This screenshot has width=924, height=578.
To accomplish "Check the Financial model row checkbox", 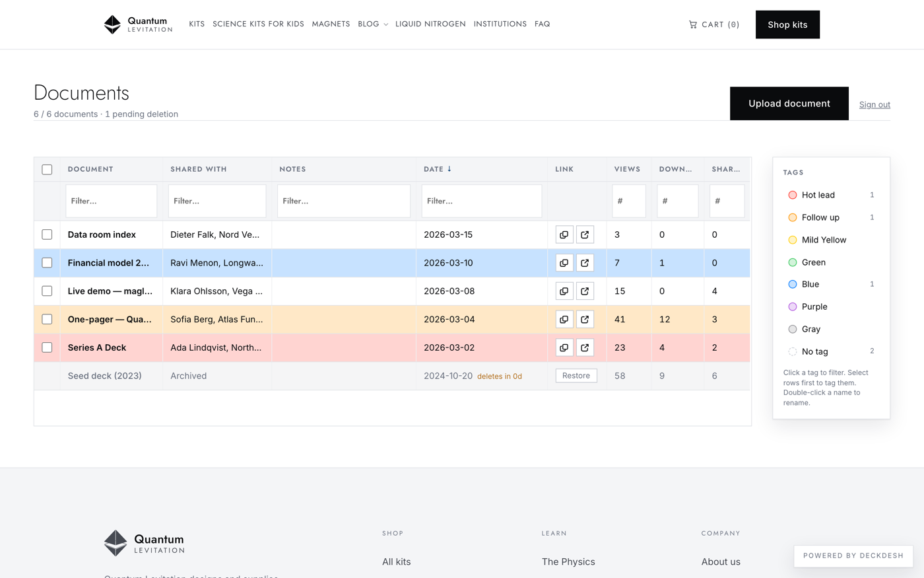I will point(47,263).
